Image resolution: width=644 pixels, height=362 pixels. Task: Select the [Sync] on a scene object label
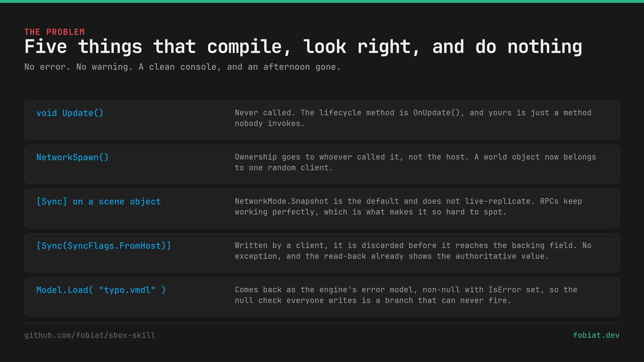point(99,201)
